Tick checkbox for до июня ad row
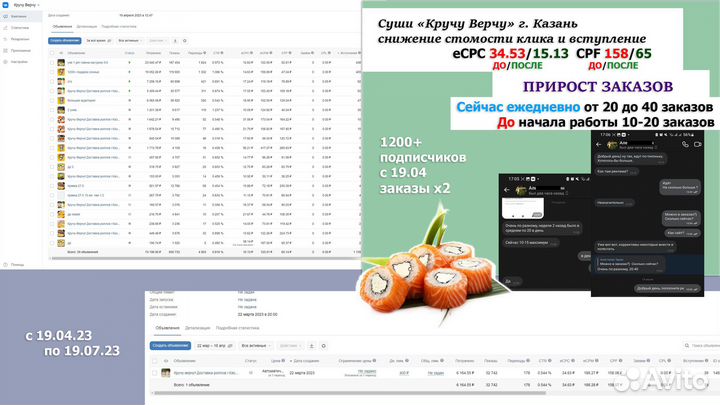 (x=52, y=214)
